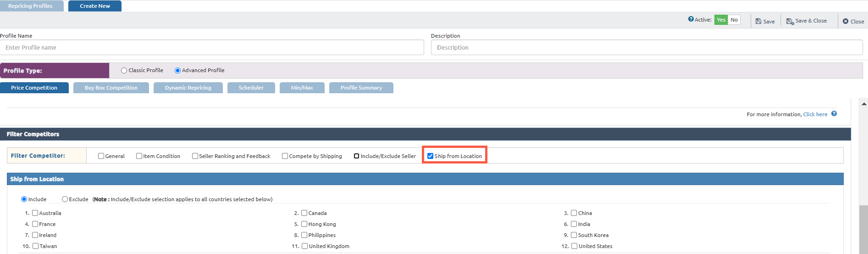Image resolution: width=868 pixels, height=254 pixels.
Task: Click scrollbar up arrow
Action: click(864, 104)
